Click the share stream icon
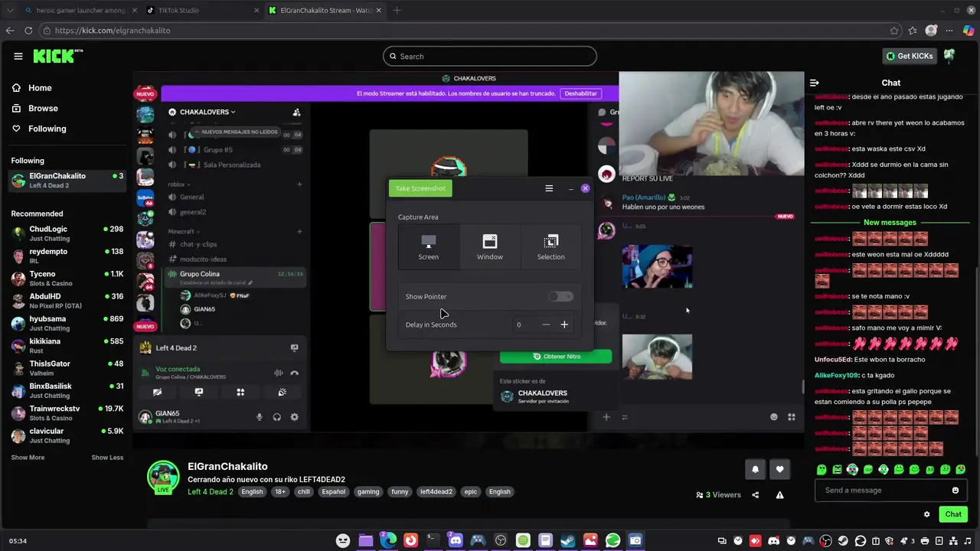Image resolution: width=980 pixels, height=551 pixels. [x=755, y=495]
